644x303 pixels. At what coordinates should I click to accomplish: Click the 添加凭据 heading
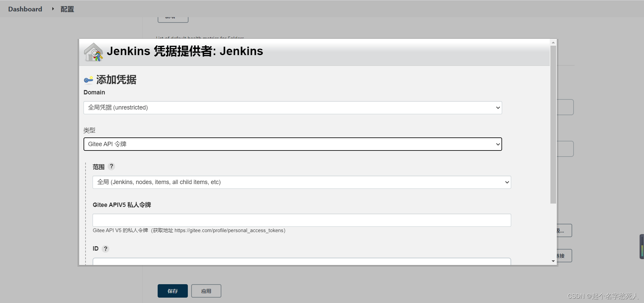116,80
